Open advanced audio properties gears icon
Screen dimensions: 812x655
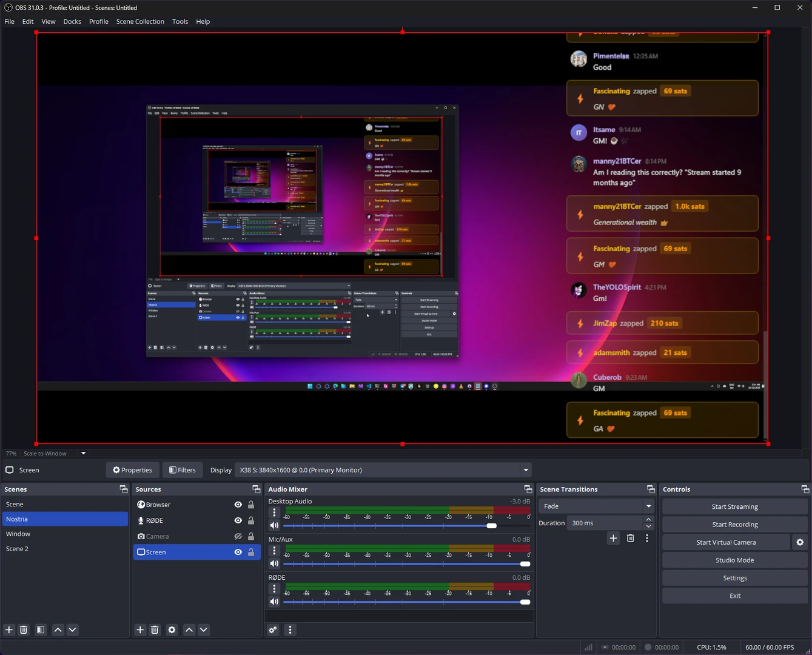pyautogui.click(x=273, y=630)
